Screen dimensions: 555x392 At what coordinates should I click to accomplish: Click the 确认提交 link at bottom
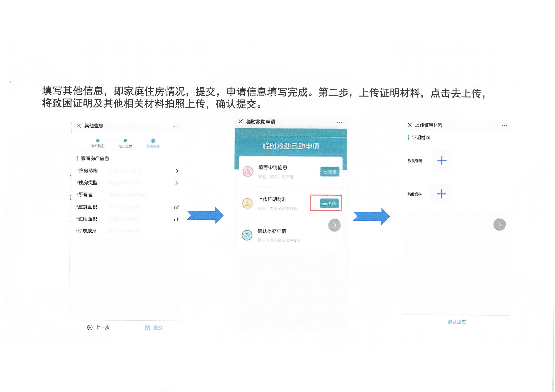point(457,322)
